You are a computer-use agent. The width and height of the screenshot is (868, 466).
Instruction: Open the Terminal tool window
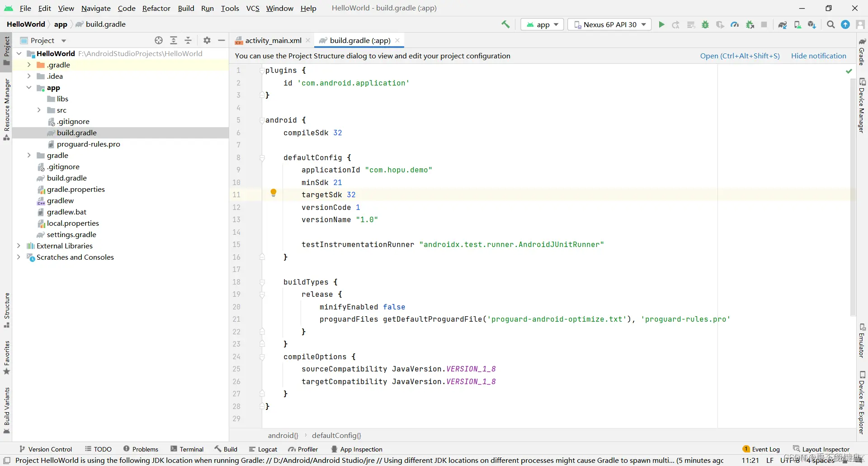coord(187,449)
